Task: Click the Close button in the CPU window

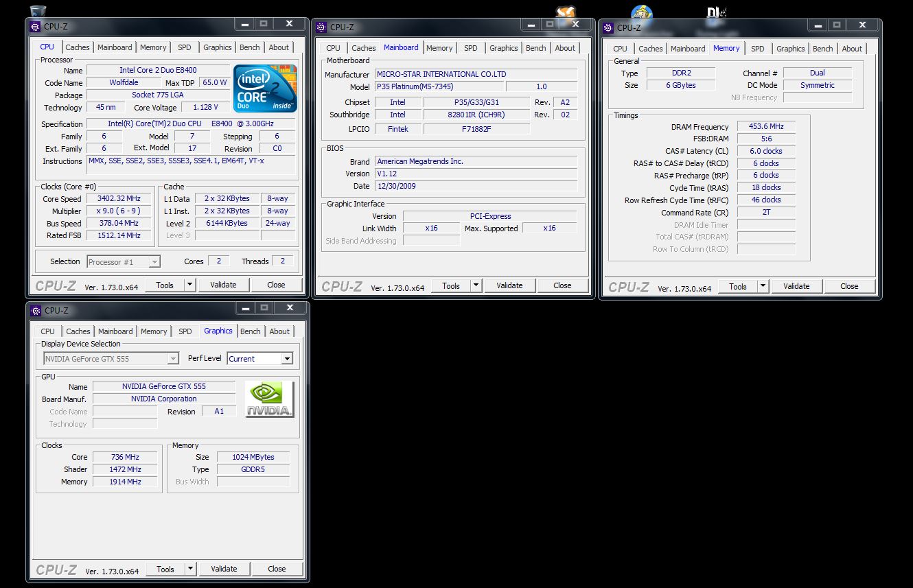Action: click(x=276, y=285)
